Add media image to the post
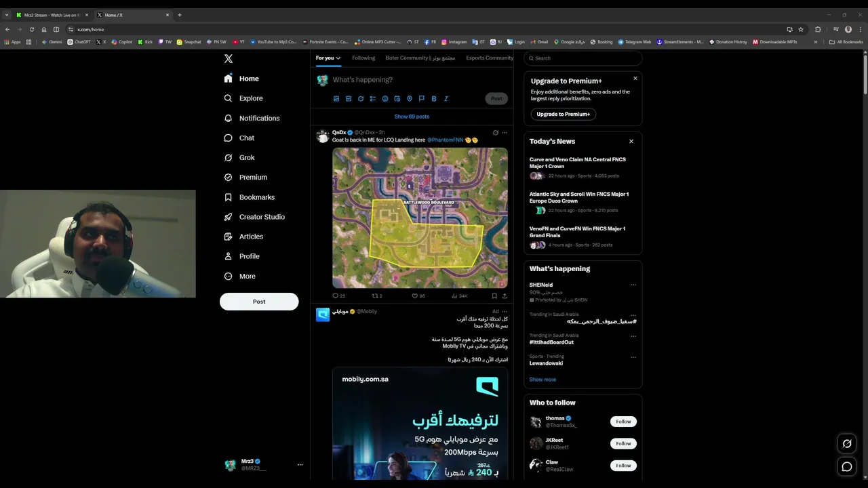The width and height of the screenshot is (868, 488). point(336,99)
